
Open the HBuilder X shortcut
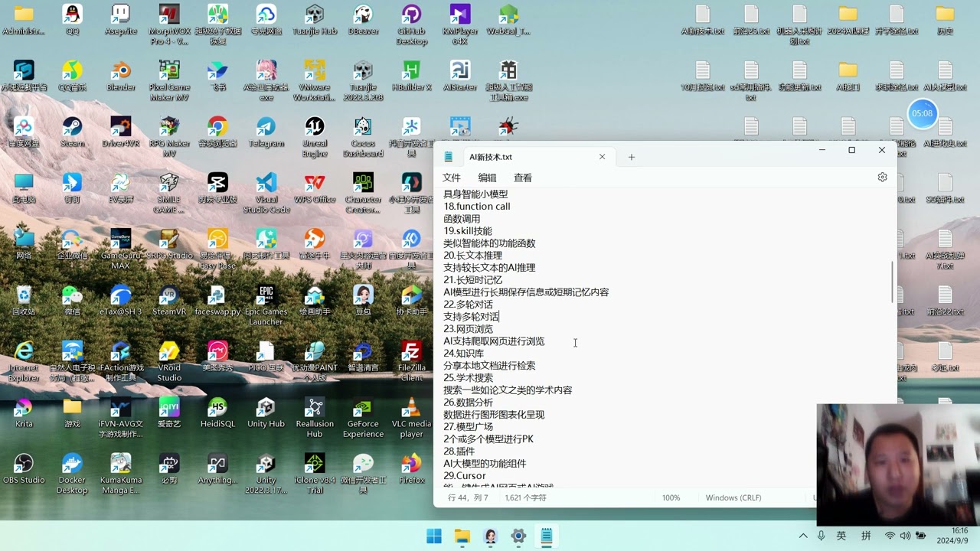(412, 76)
